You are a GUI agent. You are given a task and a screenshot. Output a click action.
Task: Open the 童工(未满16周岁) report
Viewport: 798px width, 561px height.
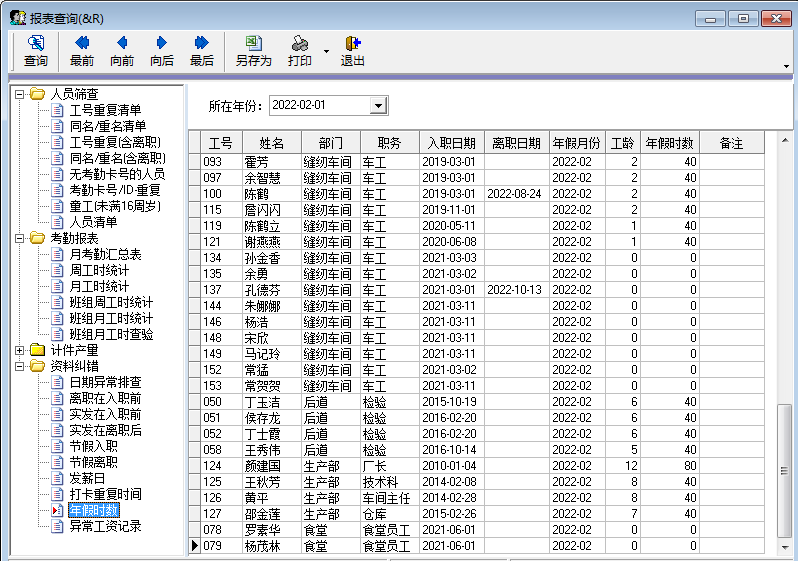click(x=115, y=206)
